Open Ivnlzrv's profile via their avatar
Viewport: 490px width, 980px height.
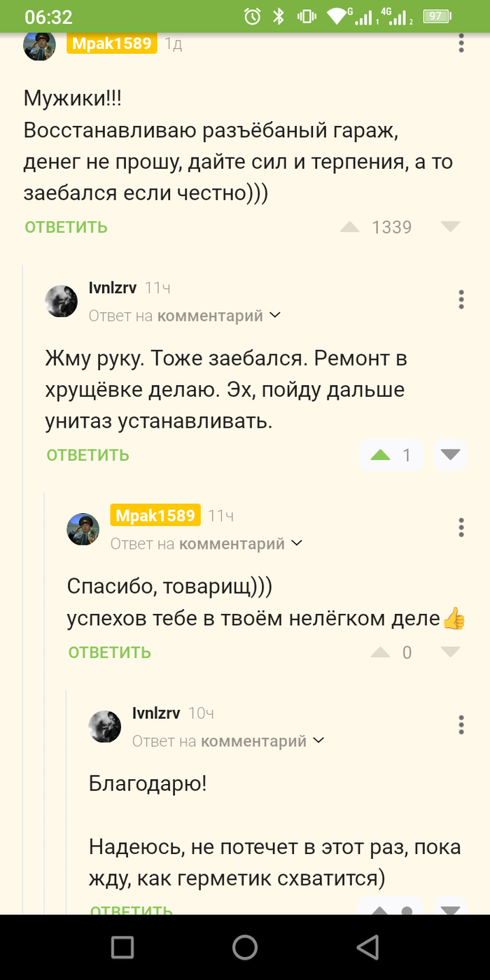pyautogui.click(x=61, y=301)
